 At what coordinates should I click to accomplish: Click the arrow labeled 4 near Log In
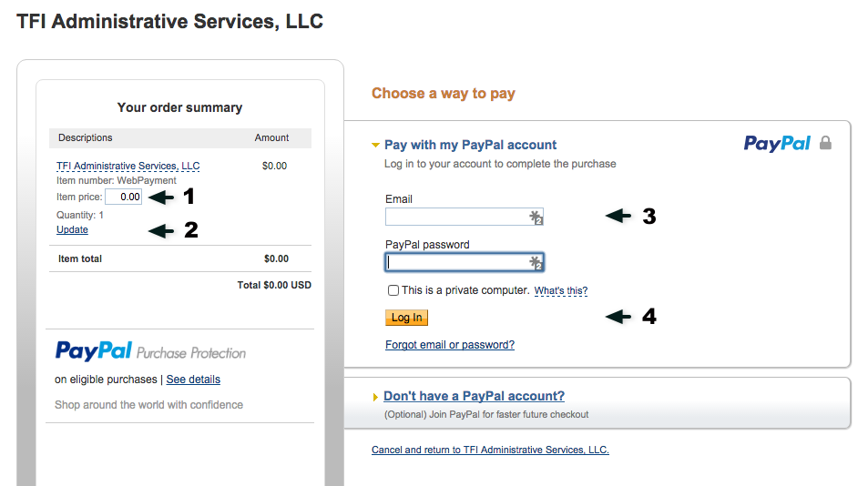click(x=618, y=317)
